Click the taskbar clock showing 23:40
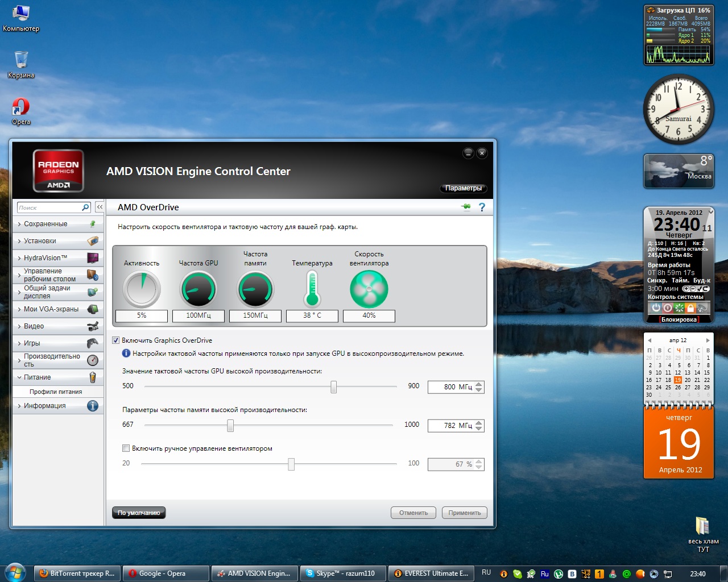 click(x=698, y=574)
